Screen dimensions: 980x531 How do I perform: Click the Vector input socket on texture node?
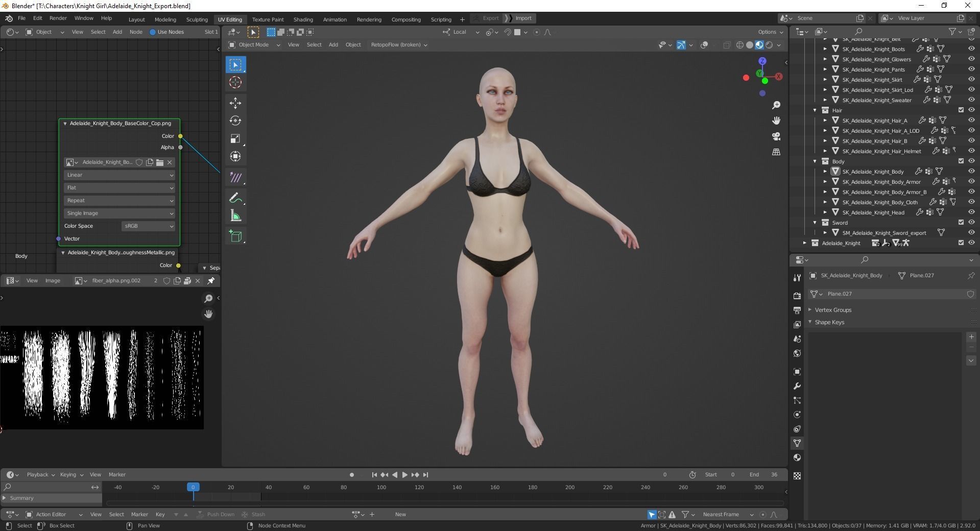[58, 239]
